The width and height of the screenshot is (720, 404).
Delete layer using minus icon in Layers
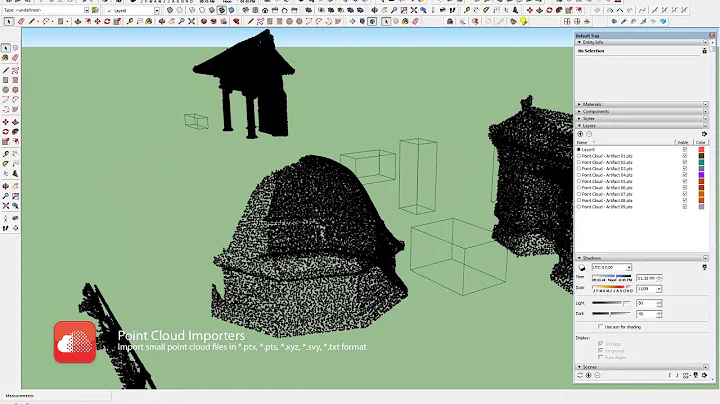(x=589, y=134)
